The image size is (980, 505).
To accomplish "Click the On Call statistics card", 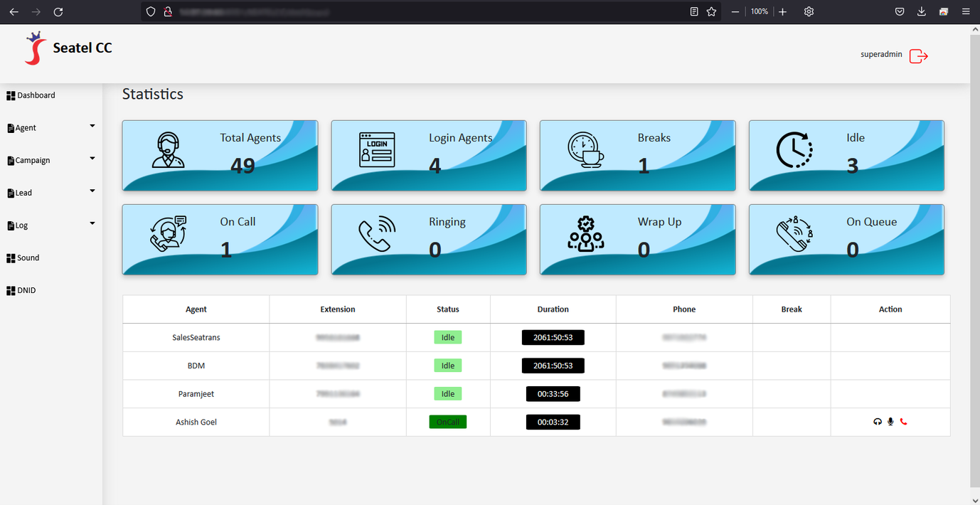I will click(x=220, y=240).
